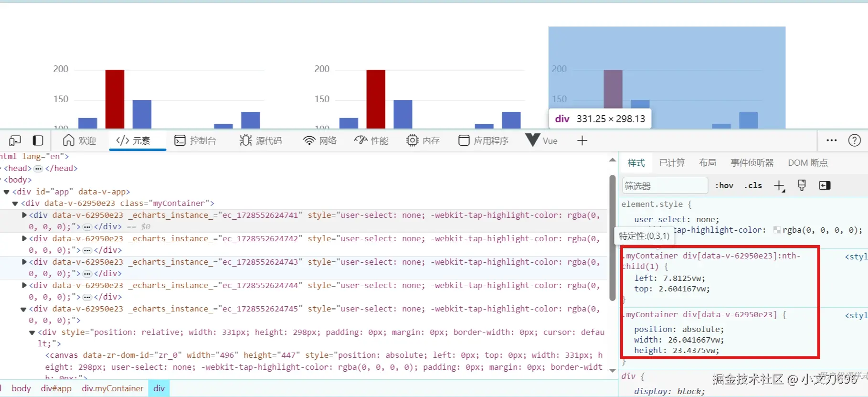The width and height of the screenshot is (868, 397).
Task: Select body in the breadcrumb bar
Action: pyautogui.click(x=21, y=388)
